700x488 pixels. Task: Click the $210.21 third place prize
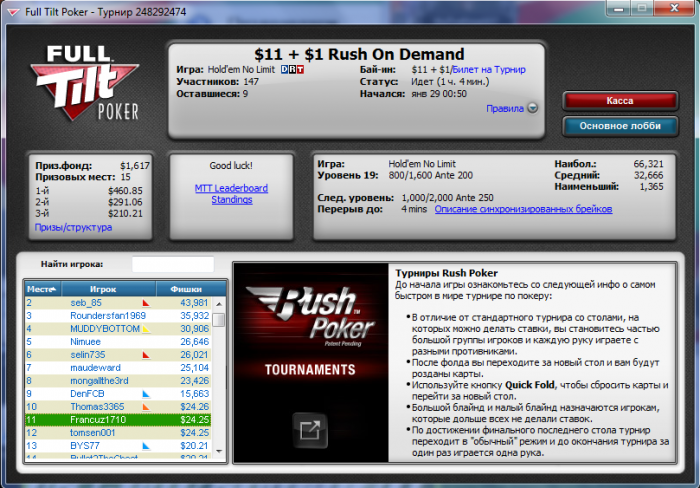125,213
